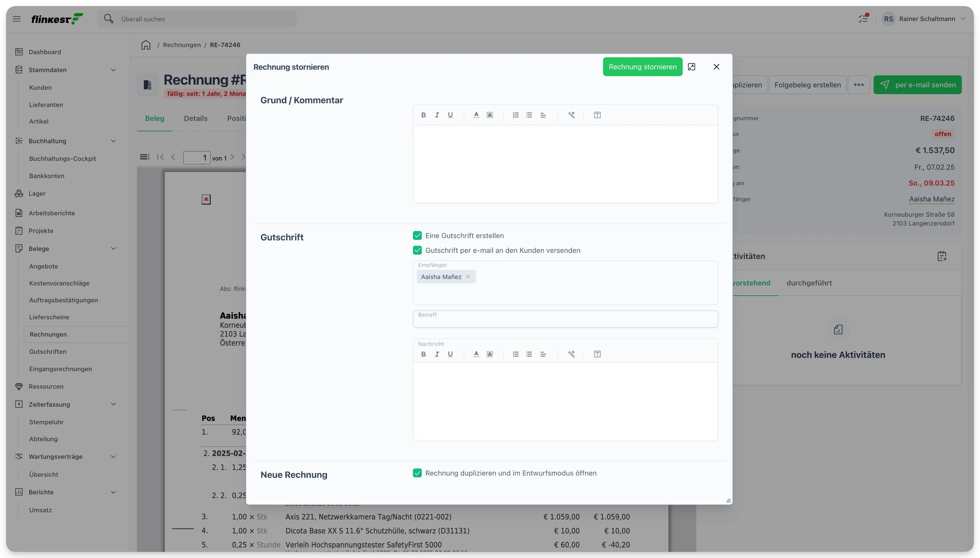Screen dimensions: 980x558
Task: Open the modal pop-out window icon
Action: [x=691, y=67]
